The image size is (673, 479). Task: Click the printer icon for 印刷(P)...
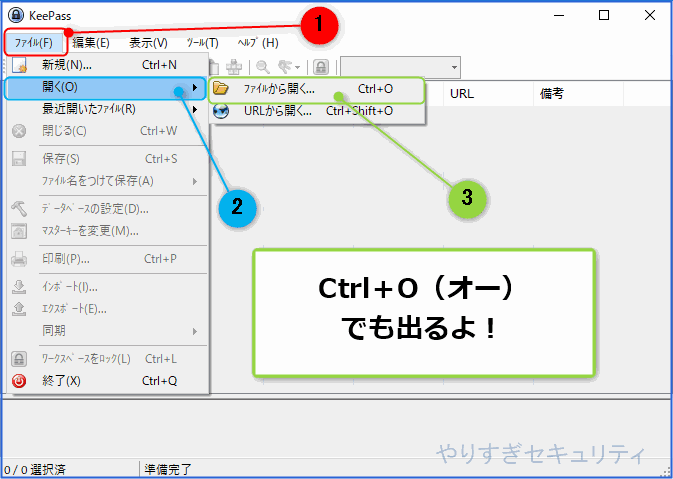click(x=19, y=259)
